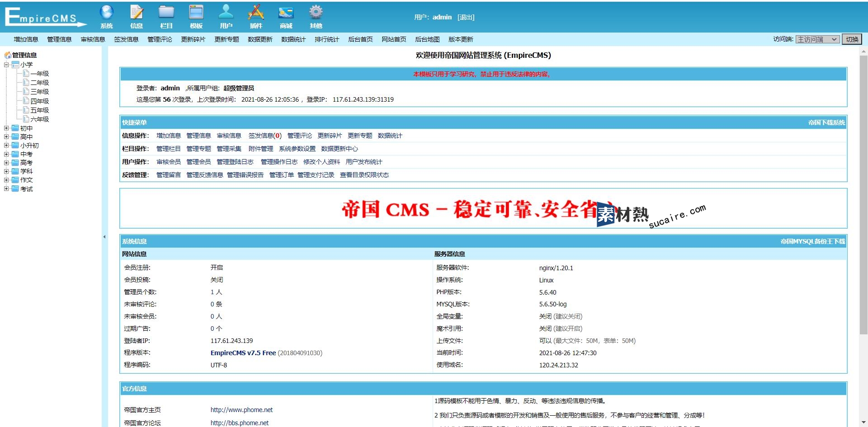Click the scrollbar up arrow
868x427 pixels.
tap(863, 51)
